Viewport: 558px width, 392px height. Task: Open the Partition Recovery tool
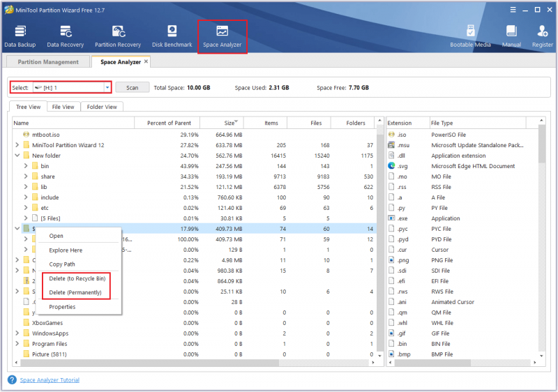(118, 36)
